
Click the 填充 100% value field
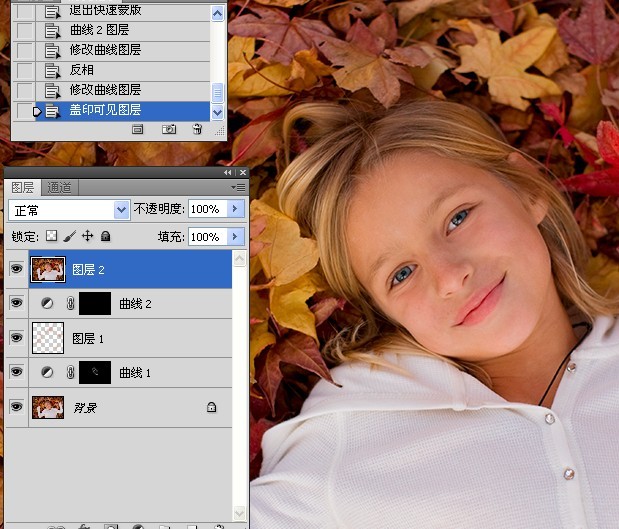(x=208, y=236)
